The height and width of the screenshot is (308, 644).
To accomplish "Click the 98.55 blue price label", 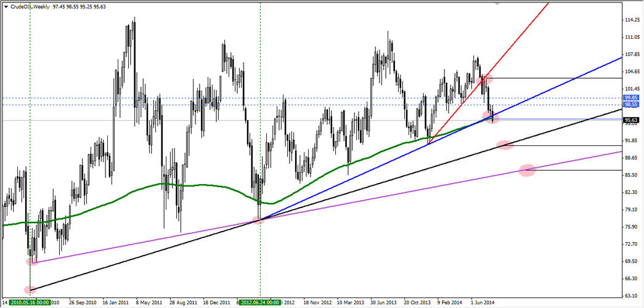I will (x=630, y=105).
